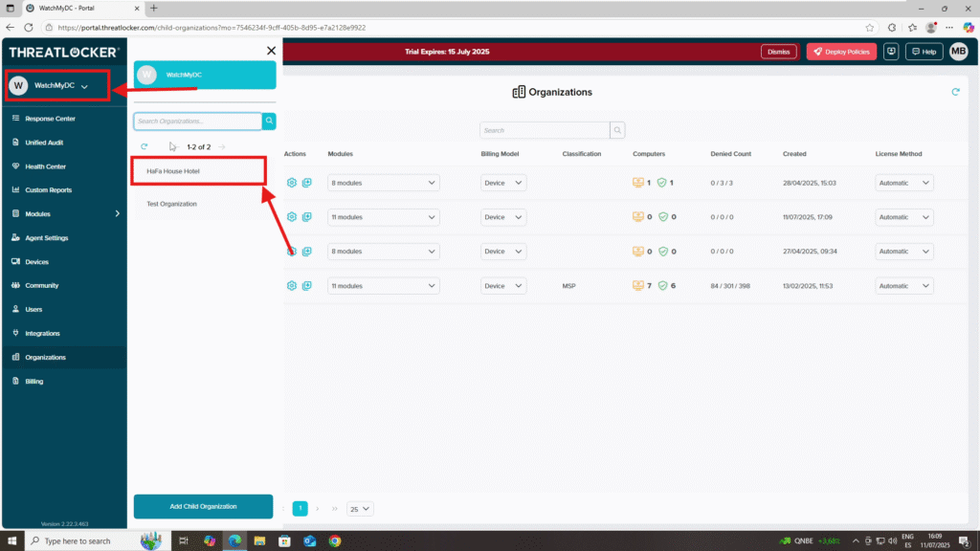Click secured shield icon in MSP row

662,286
